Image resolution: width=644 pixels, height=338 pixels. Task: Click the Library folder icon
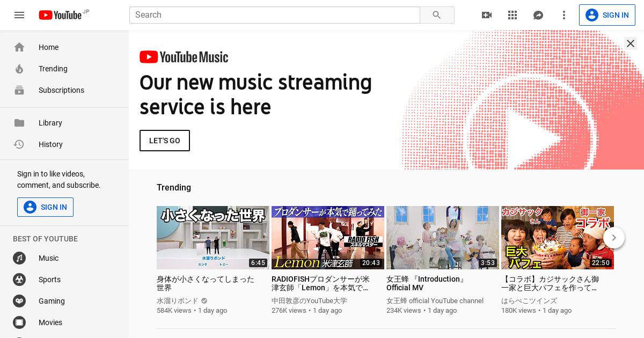coord(19,123)
